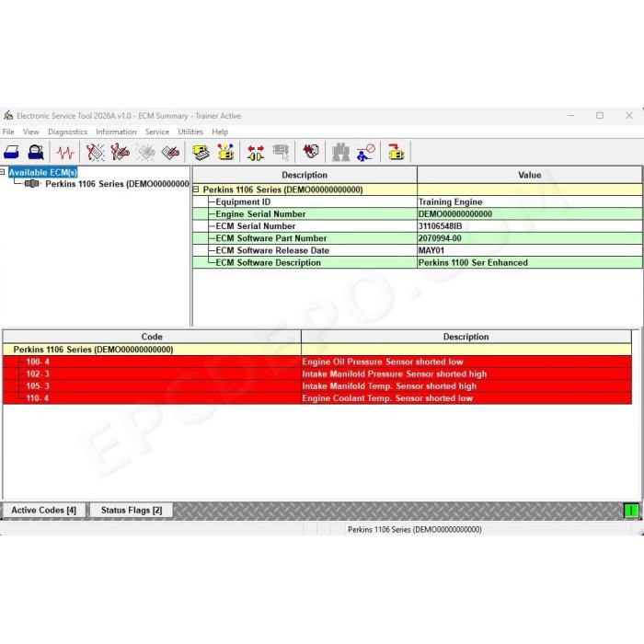The height and width of the screenshot is (644, 644).
Task: Open the Diagnostics menu
Action: 67,132
